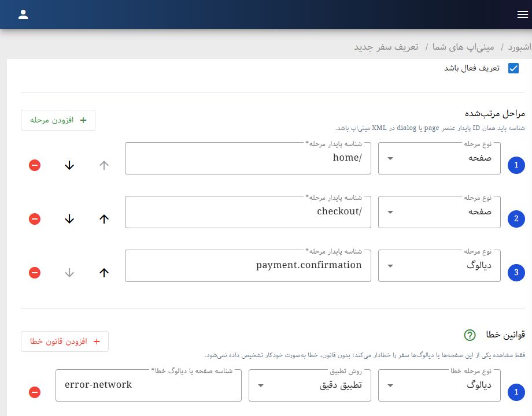
Task: Move home/ step down
Action: point(69,165)
